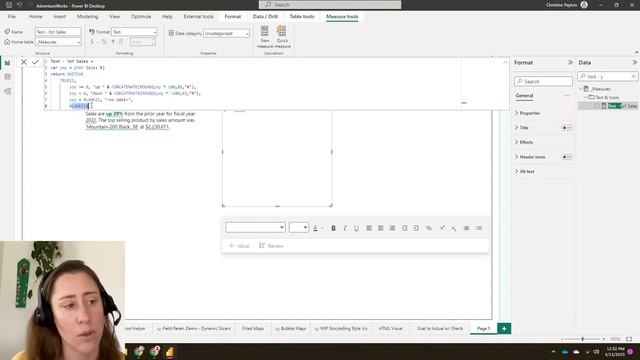Screen dimensions: 640x360
Task: Collapse the Text & Icons folder
Action: pos(586,97)
